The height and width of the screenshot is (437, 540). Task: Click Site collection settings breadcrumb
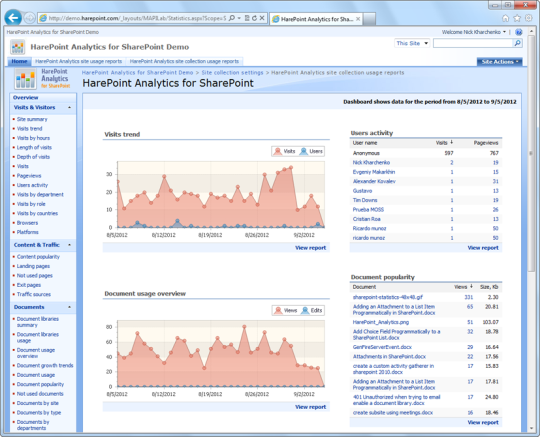[x=232, y=73]
